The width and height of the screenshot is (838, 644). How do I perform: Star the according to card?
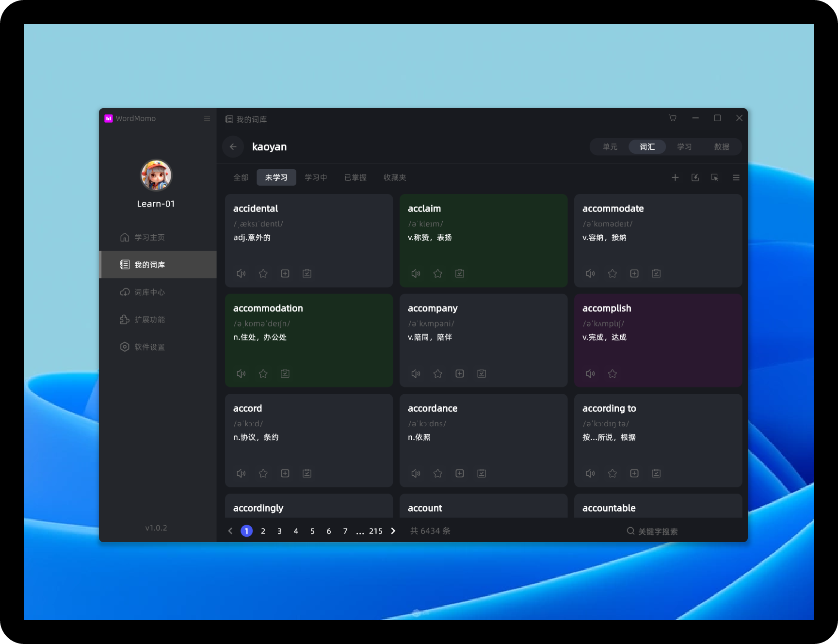(612, 473)
